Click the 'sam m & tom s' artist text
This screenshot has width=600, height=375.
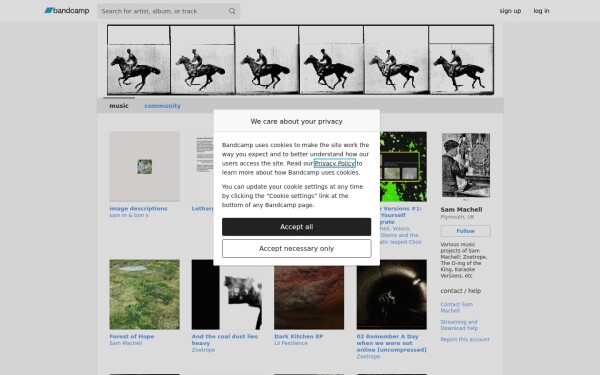pyautogui.click(x=129, y=215)
